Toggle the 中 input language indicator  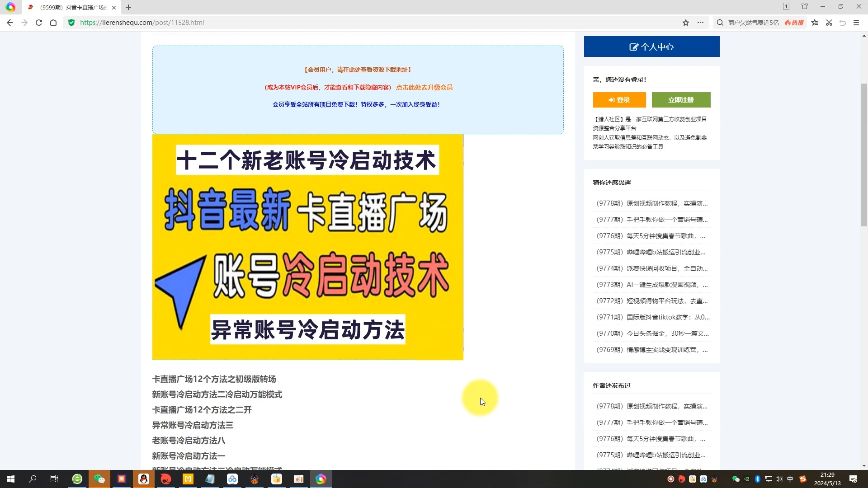pyautogui.click(x=790, y=479)
